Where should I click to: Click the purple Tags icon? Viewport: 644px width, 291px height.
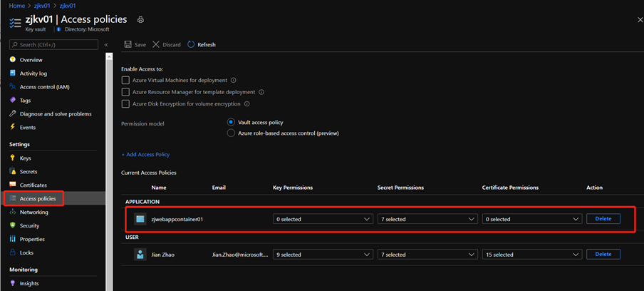pyautogui.click(x=12, y=101)
